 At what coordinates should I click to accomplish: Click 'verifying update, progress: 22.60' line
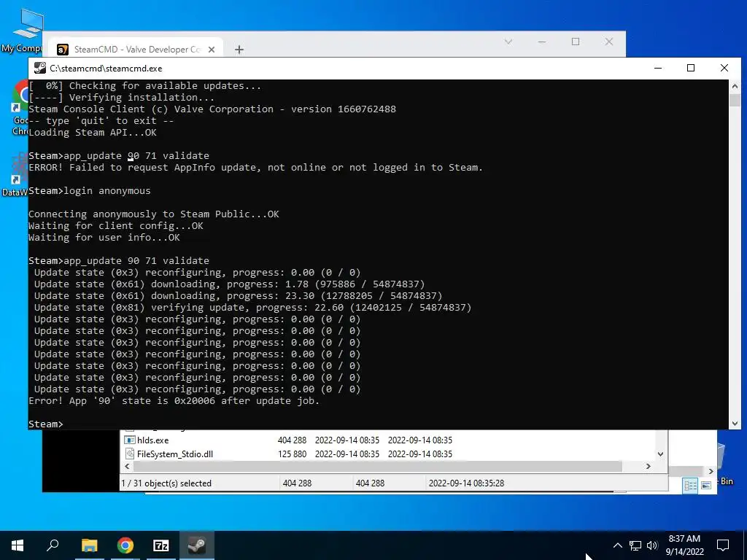coord(252,307)
